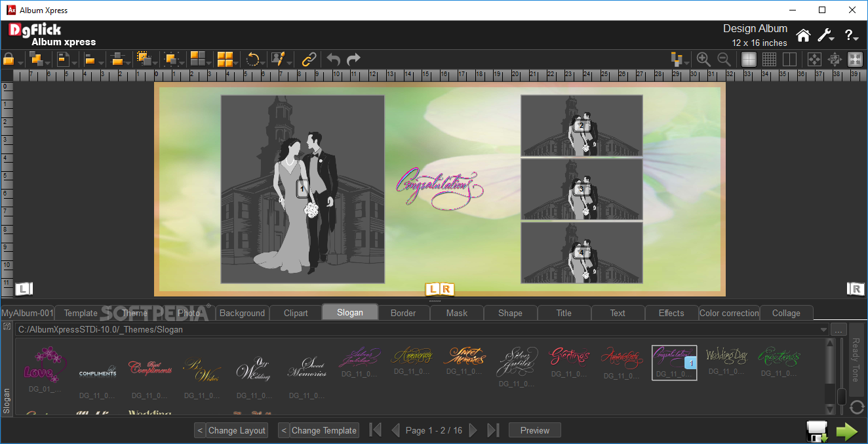The height and width of the screenshot is (444, 868).
Task: Select the right page R marker
Action: (x=856, y=289)
